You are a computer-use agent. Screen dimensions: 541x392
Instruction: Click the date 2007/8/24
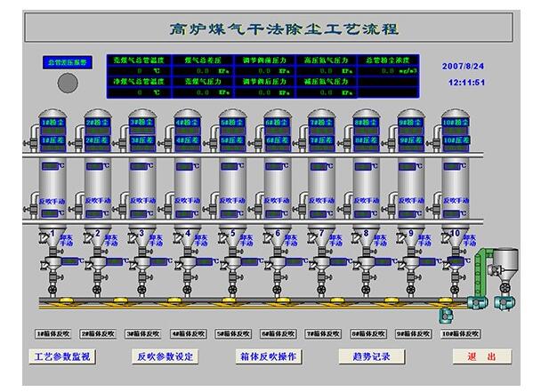tap(463, 66)
